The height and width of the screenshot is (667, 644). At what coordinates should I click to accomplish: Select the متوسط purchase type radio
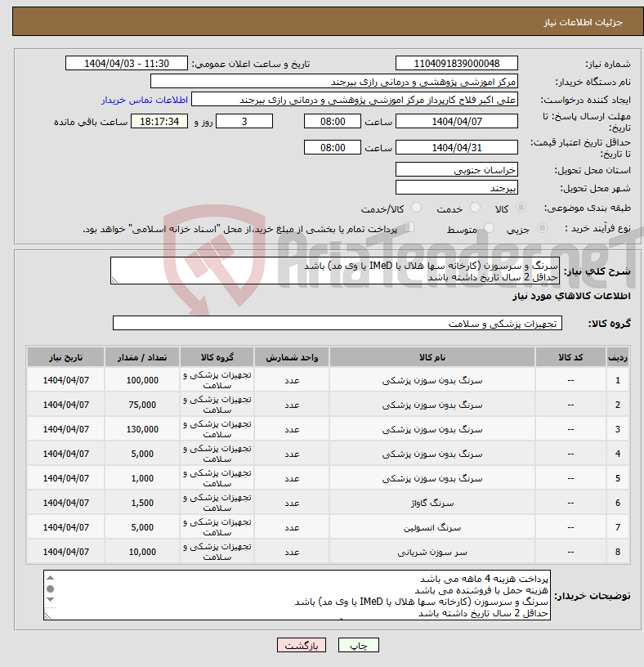point(489,228)
